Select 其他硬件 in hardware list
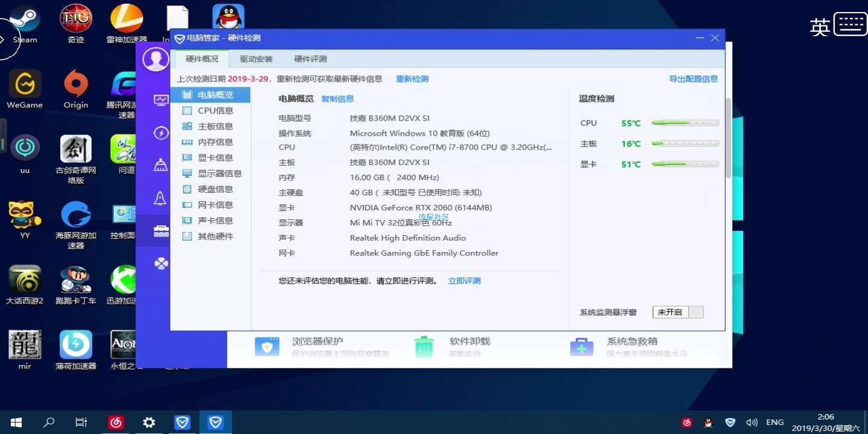This screenshot has width=868, height=434. coord(210,236)
